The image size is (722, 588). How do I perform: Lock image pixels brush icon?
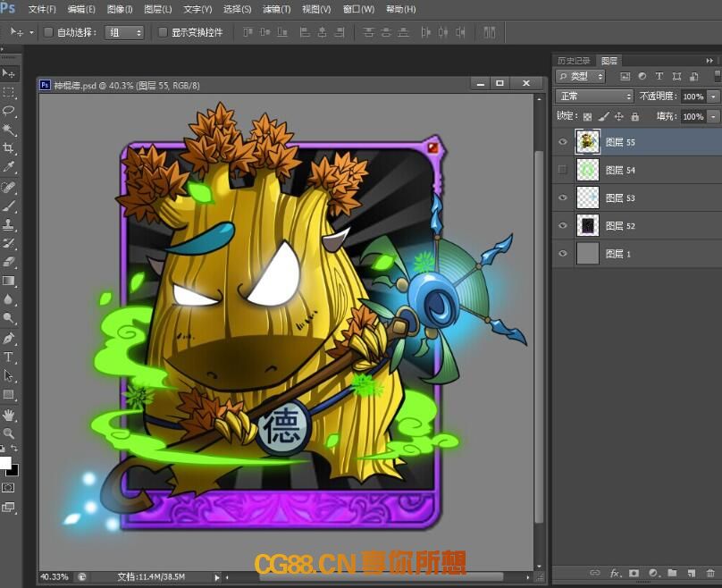pyautogui.click(x=604, y=116)
